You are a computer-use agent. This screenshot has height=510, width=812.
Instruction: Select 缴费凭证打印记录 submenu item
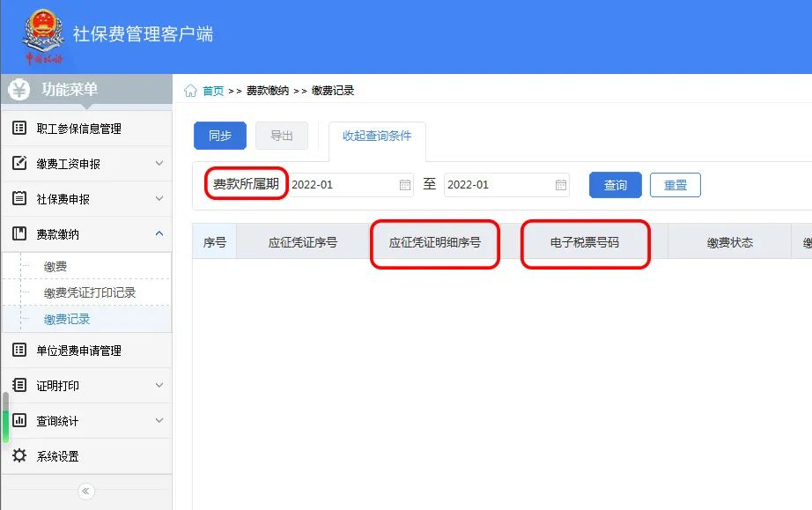tap(90, 293)
